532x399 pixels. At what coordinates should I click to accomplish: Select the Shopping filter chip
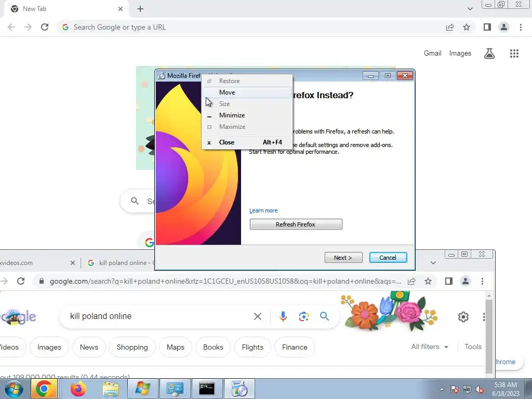pos(132,347)
